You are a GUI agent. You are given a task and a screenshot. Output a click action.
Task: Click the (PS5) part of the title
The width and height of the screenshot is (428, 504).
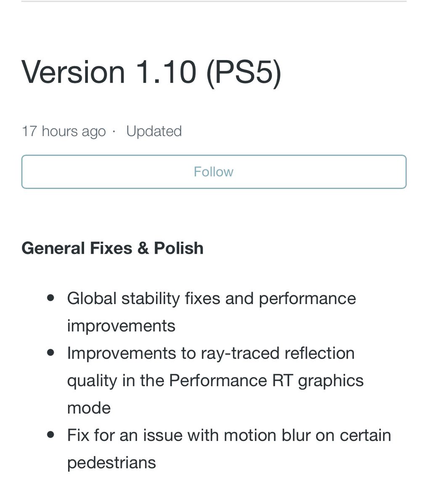[243, 73]
